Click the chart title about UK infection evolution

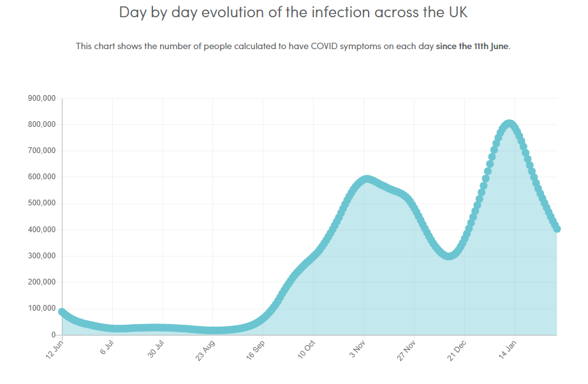(x=293, y=12)
